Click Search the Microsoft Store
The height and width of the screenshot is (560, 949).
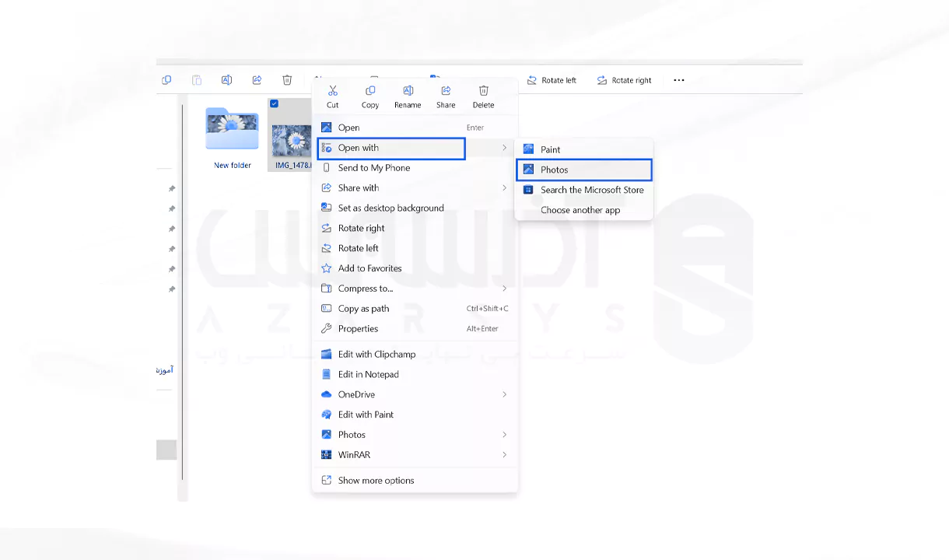pos(584,190)
